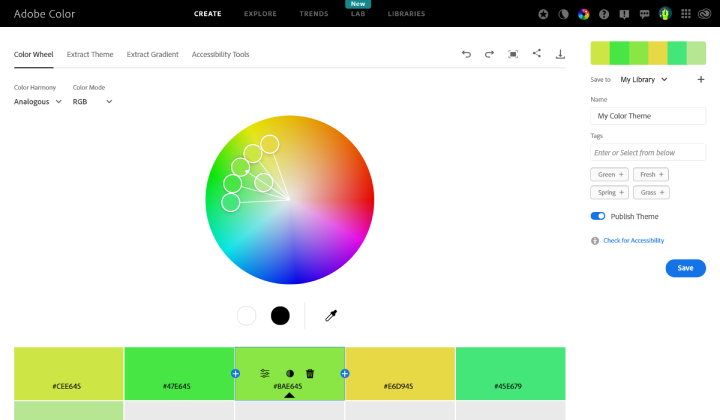
Task: Click the blue Save button
Action: (685, 268)
